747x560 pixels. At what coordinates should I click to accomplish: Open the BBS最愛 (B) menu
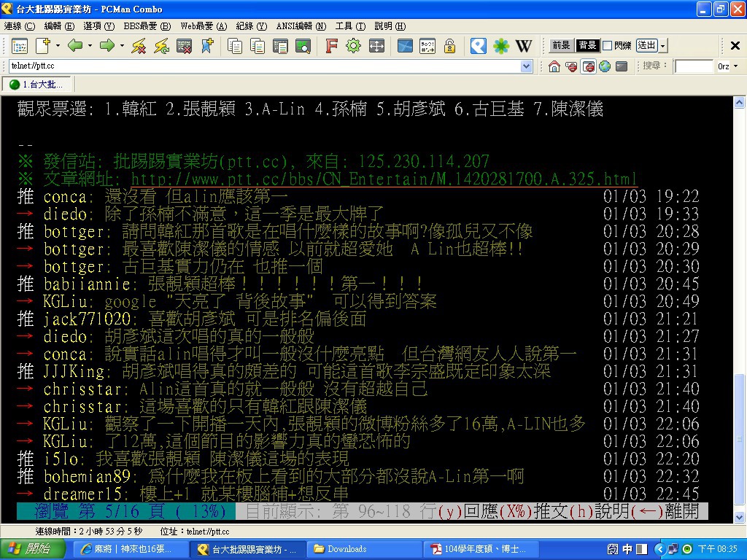[x=147, y=26]
